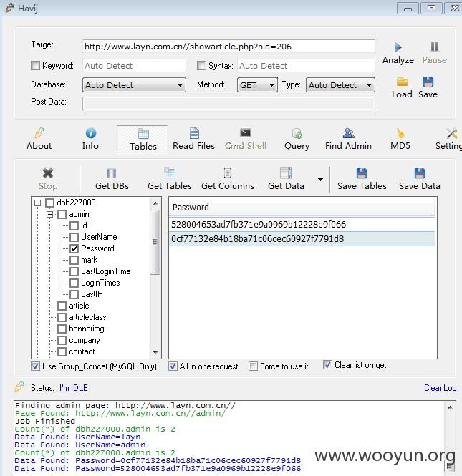Screen dimensions: 462x476
Task: Select the 0cf77132e84b... hash row
Action: point(302,239)
